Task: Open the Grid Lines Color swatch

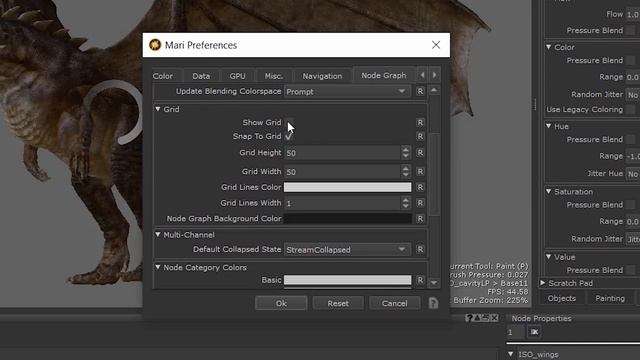Action: click(347, 187)
